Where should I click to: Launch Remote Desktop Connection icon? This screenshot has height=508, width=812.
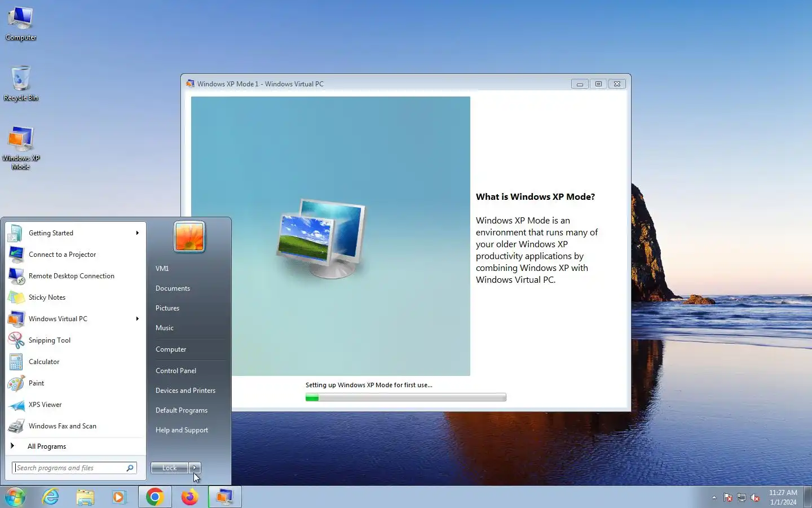coord(16,276)
